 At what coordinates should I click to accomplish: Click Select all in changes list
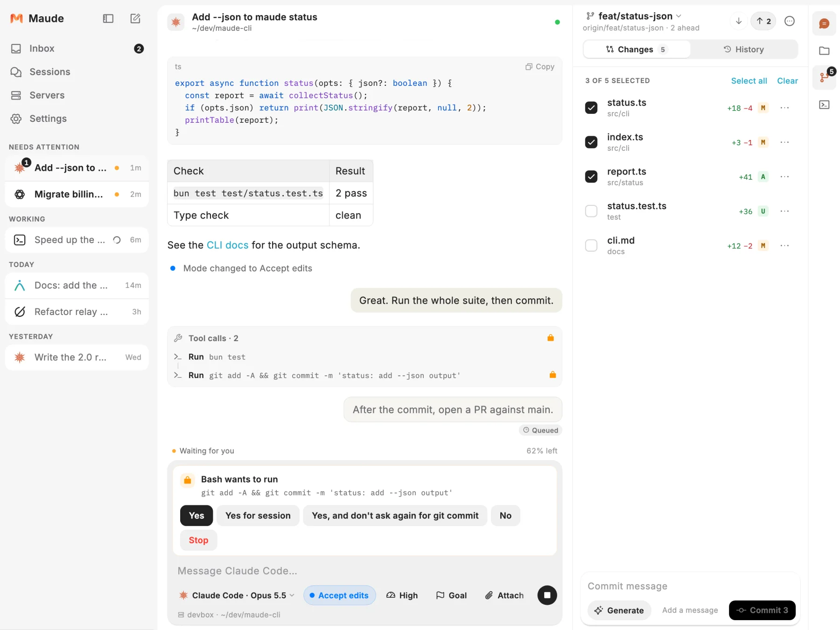coord(749,81)
